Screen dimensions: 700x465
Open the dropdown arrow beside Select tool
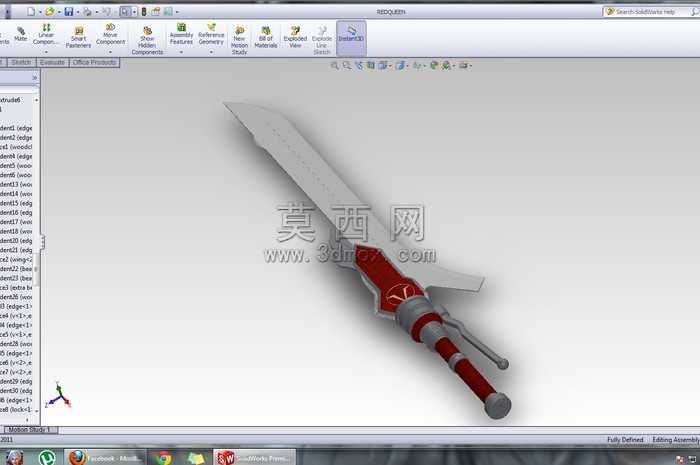pyautogui.click(x=134, y=12)
